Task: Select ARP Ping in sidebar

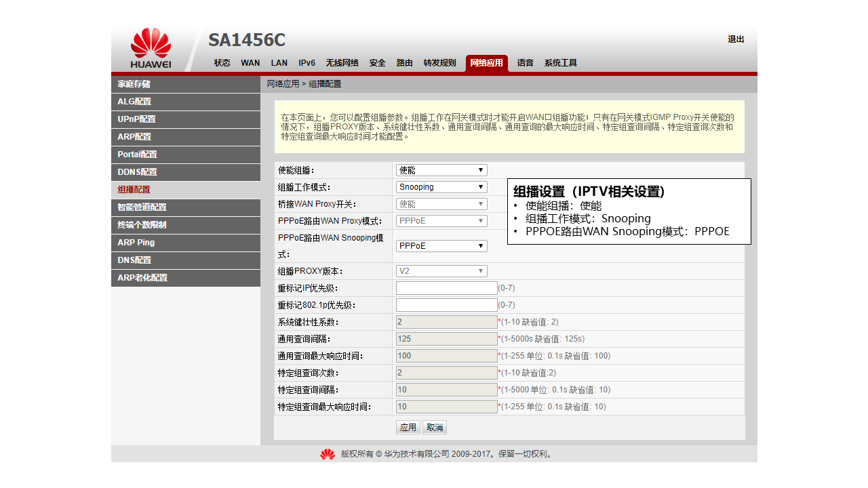Action: coord(185,243)
